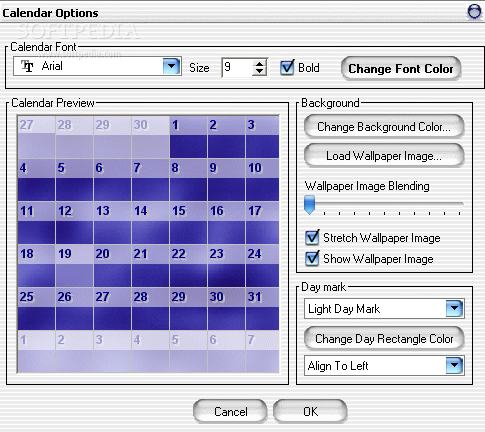The width and height of the screenshot is (485, 432).
Task: Click day 18 cell in the calendar preview
Action: (36, 266)
